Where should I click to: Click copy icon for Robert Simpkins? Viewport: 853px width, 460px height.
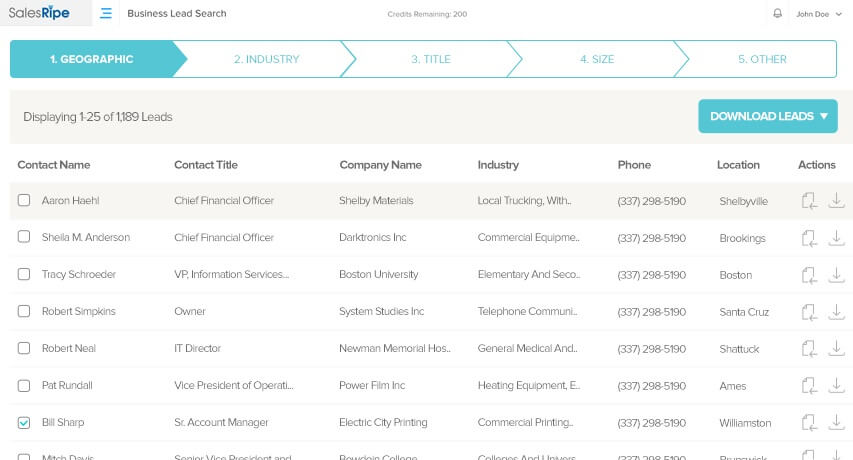[809, 312]
